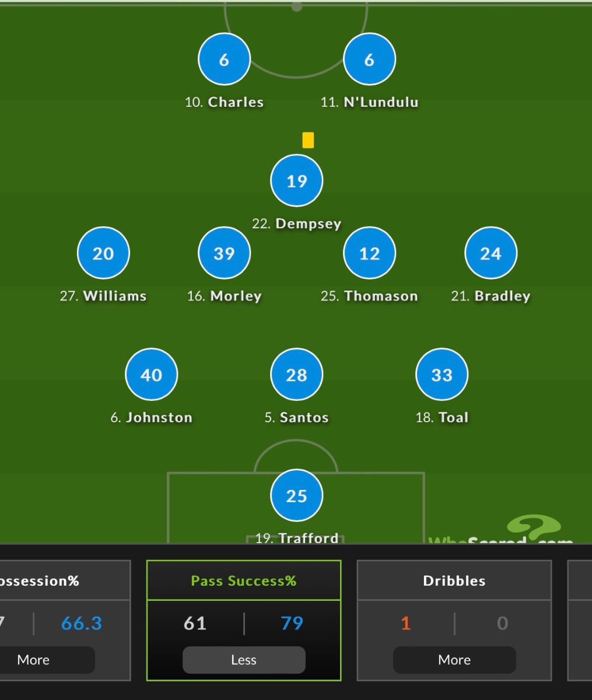Image resolution: width=592 pixels, height=700 pixels.
Task: Select the Dribbles stat tab
Action: tap(454, 581)
